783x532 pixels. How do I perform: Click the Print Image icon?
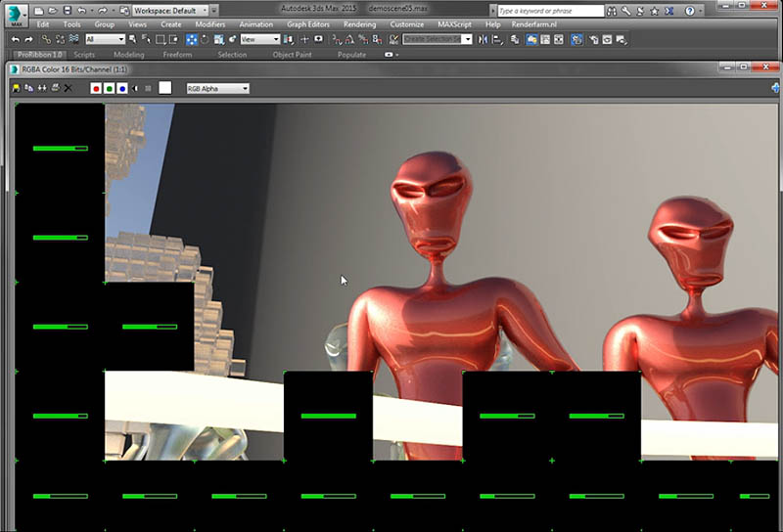tap(55, 88)
